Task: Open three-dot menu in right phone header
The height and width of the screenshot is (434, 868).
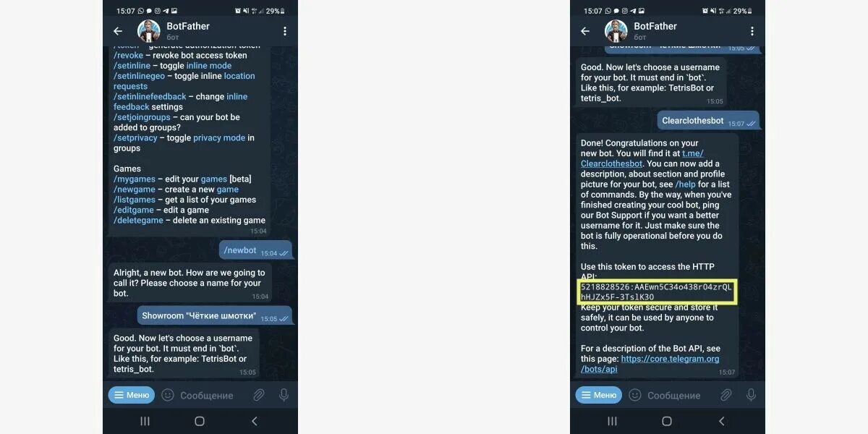Action: click(752, 31)
